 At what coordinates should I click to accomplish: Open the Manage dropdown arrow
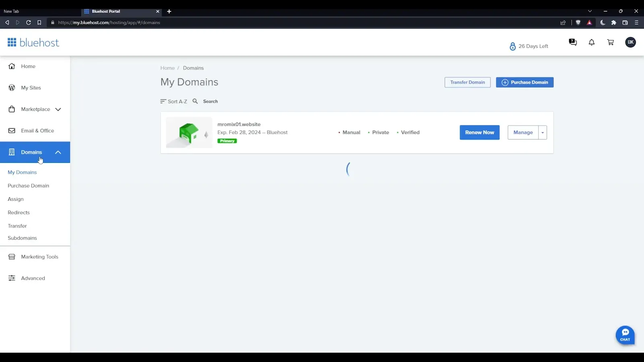543,132
